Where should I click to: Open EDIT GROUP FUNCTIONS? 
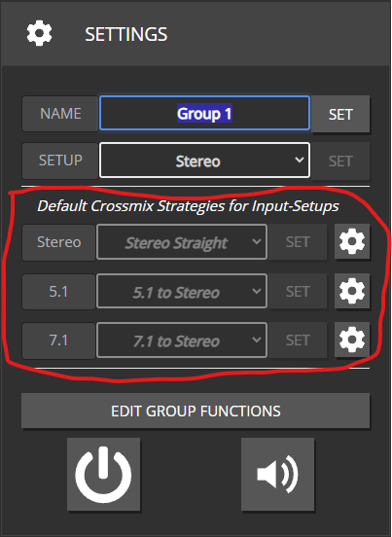pyautogui.click(x=196, y=411)
